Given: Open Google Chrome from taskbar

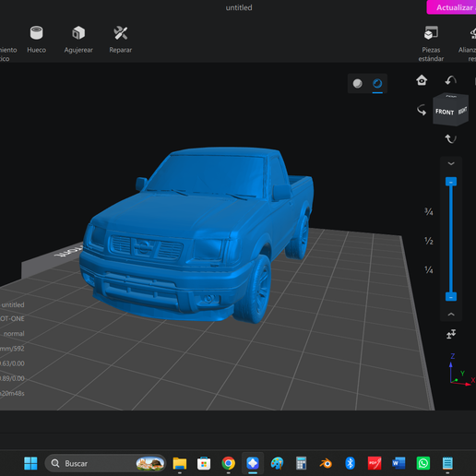Looking at the screenshot, I should click(x=228, y=463).
